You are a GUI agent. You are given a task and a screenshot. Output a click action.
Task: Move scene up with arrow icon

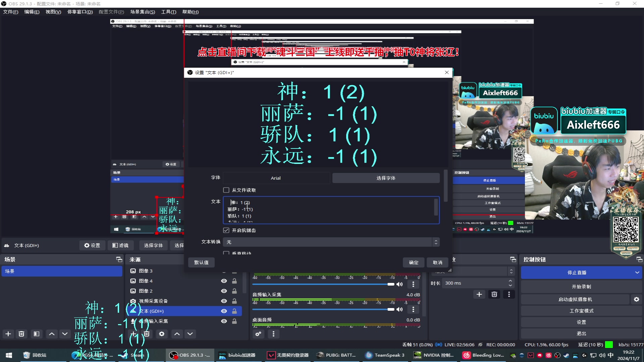(x=52, y=334)
